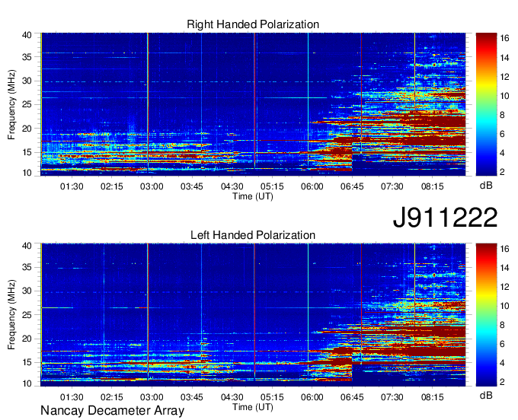This screenshot has height=420, width=518.
Task: Click the dB unit label of Left Handed colorbar
Action: coord(486,395)
